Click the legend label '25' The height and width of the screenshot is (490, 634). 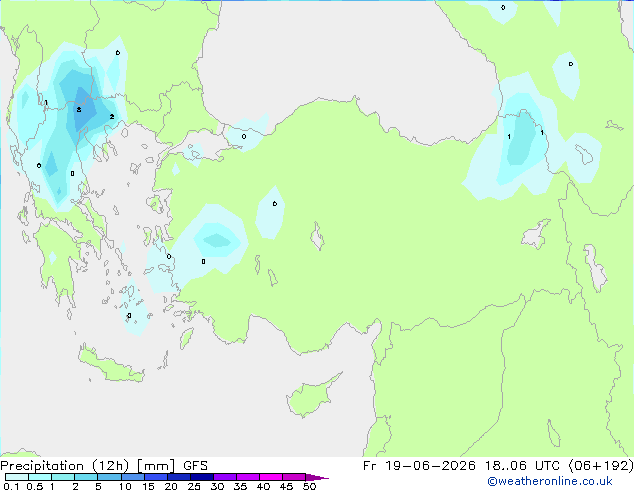pos(194,486)
